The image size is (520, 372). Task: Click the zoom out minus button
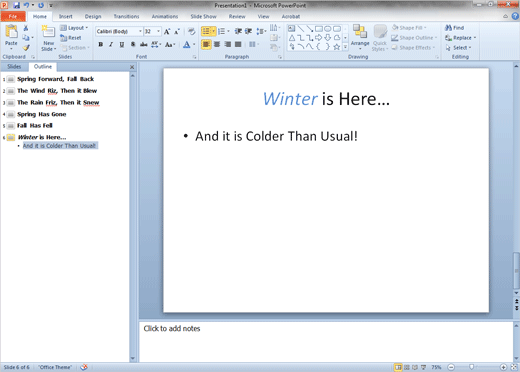pos(451,367)
